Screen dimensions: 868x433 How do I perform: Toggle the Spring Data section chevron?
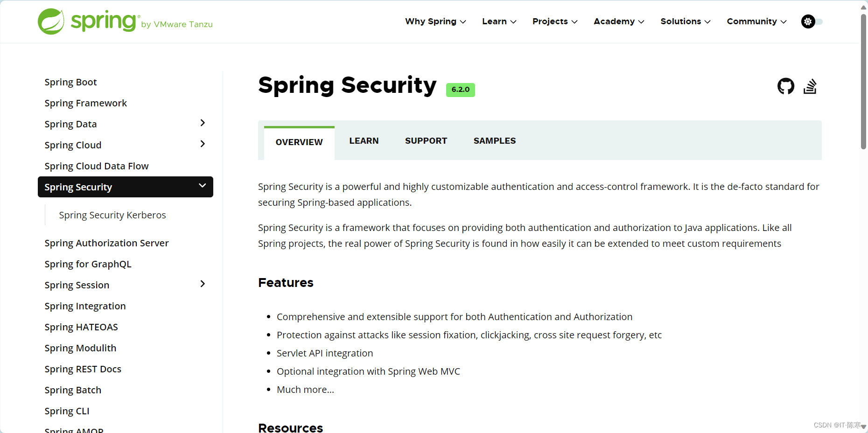(203, 123)
